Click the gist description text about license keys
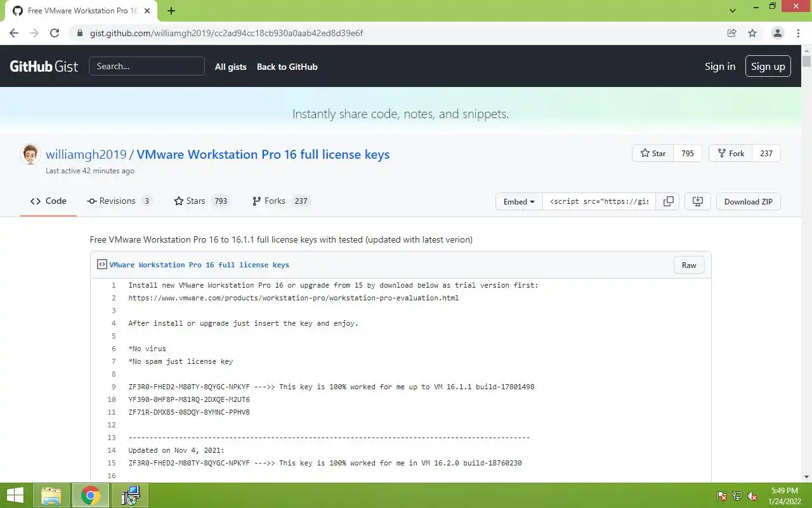812x508 pixels. pos(281,239)
